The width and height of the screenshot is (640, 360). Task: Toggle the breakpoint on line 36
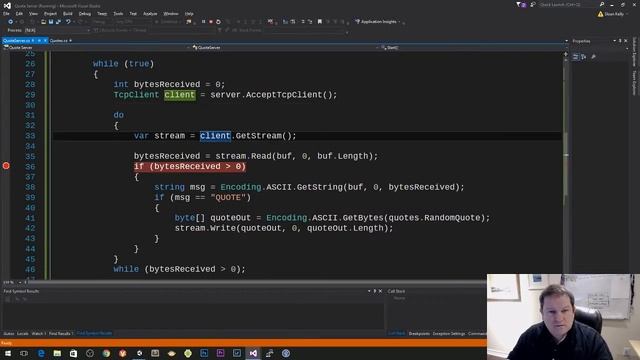coord(6,166)
